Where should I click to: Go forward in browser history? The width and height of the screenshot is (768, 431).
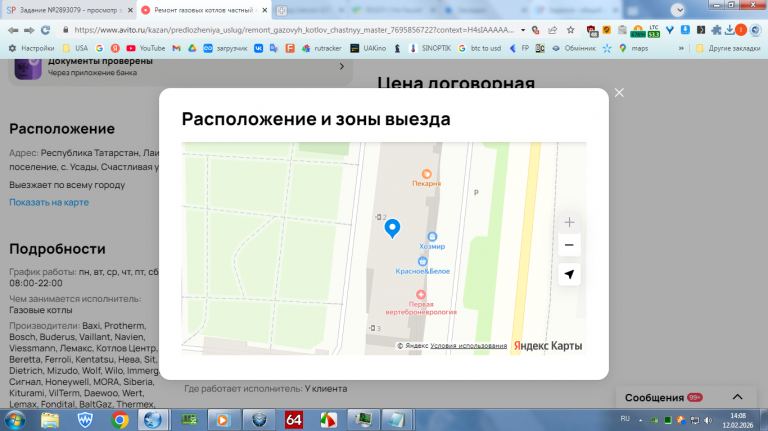(29, 30)
